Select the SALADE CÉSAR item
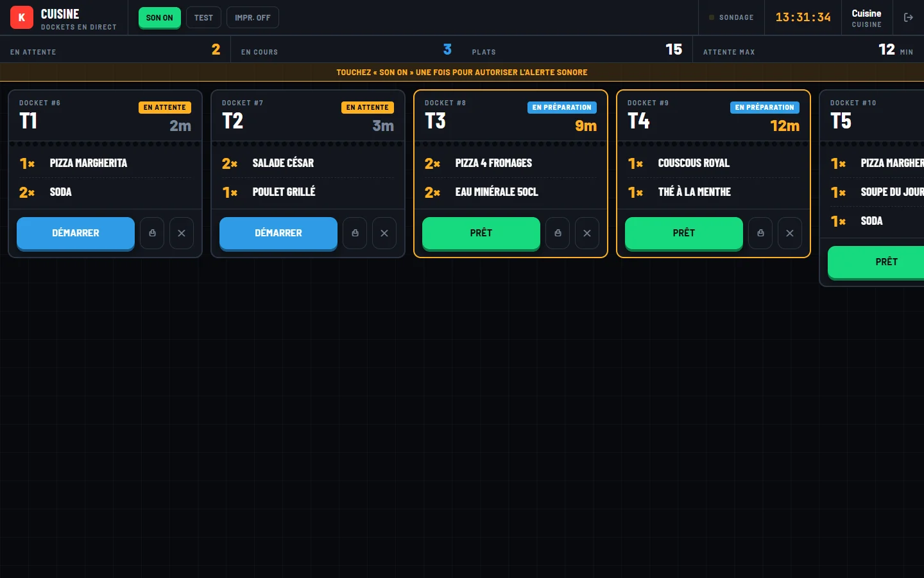The width and height of the screenshot is (924, 578). point(308,163)
